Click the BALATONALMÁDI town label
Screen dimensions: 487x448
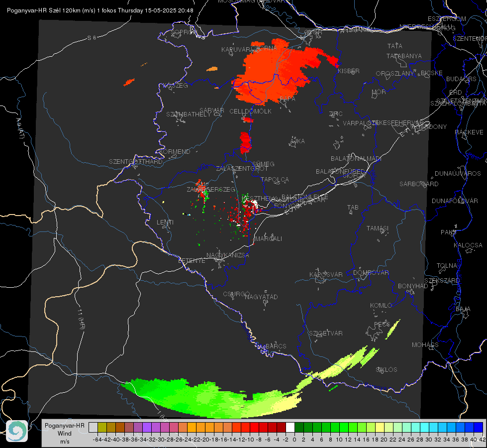pos(356,159)
